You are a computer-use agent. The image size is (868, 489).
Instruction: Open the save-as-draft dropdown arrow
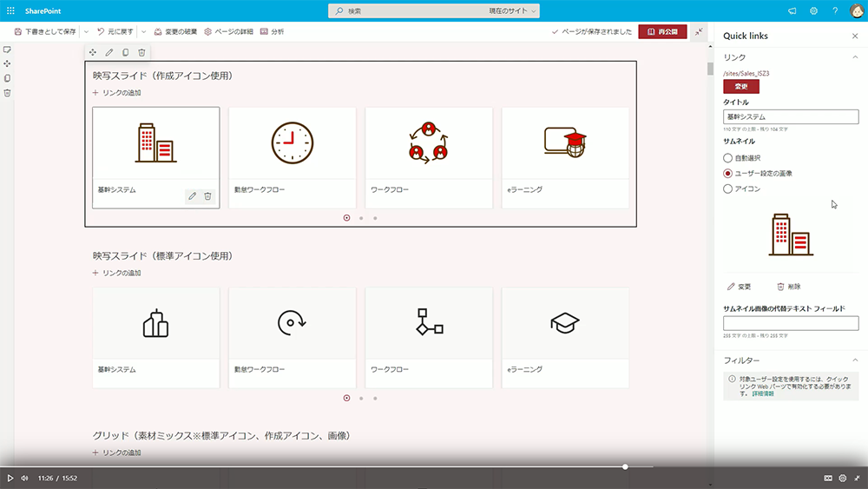[86, 31]
